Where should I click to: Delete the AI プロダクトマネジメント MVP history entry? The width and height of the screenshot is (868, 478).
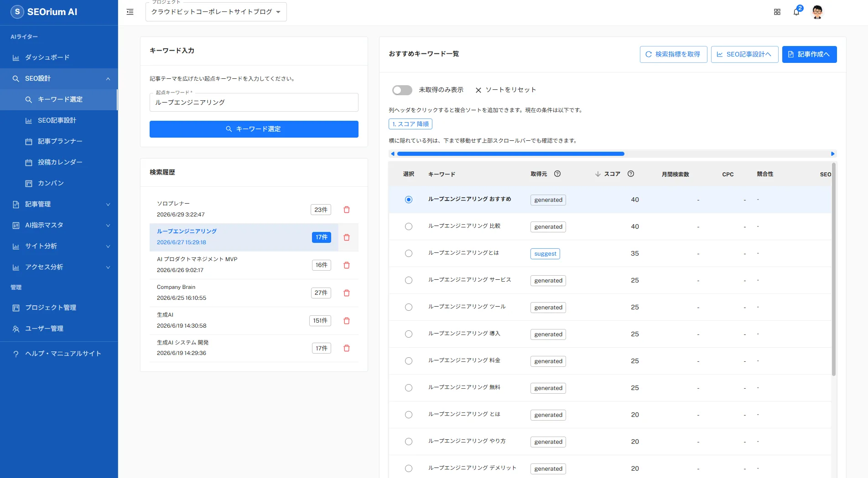tap(347, 265)
